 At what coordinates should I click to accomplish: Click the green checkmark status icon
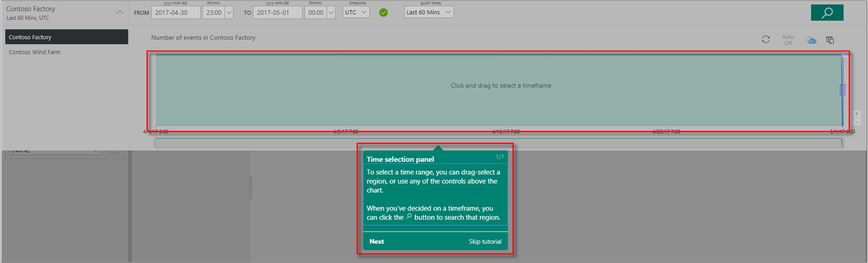[x=384, y=13]
